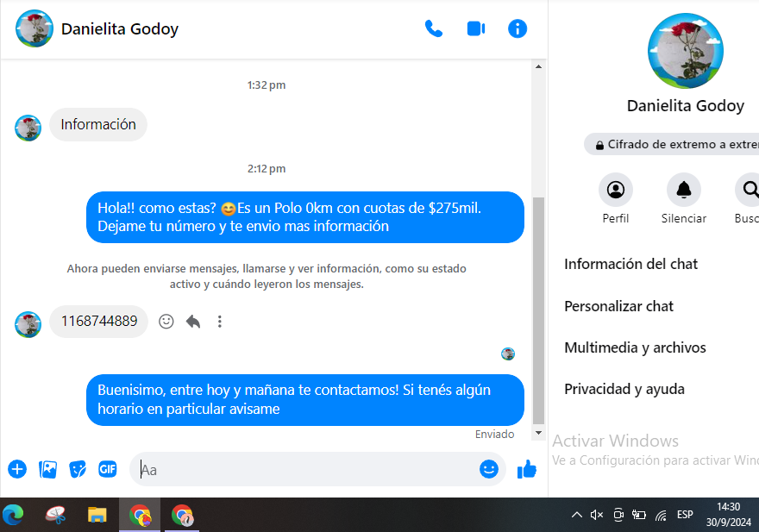Screen dimensions: 759x532
Task: Start a voice call with Danielita Godoy
Action: click(434, 28)
